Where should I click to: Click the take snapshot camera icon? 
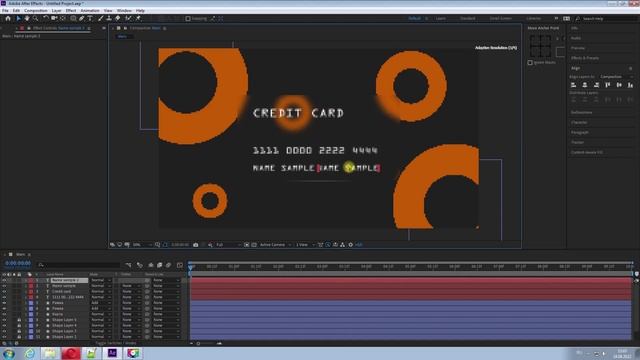(x=196, y=245)
